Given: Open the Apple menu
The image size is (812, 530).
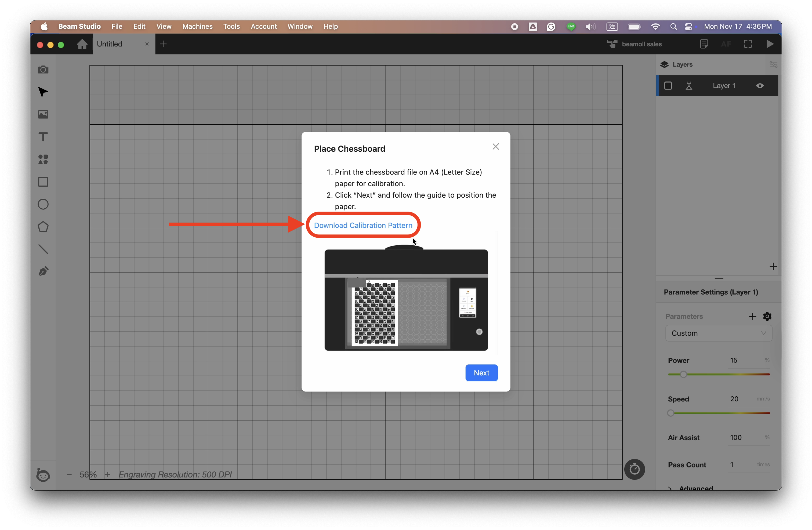Looking at the screenshot, I should (44, 26).
